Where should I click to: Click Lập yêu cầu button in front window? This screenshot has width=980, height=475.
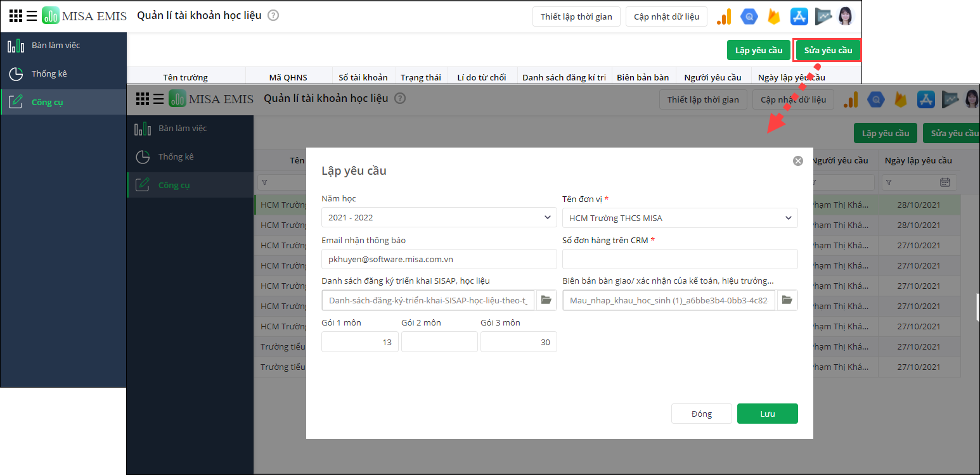point(886,133)
